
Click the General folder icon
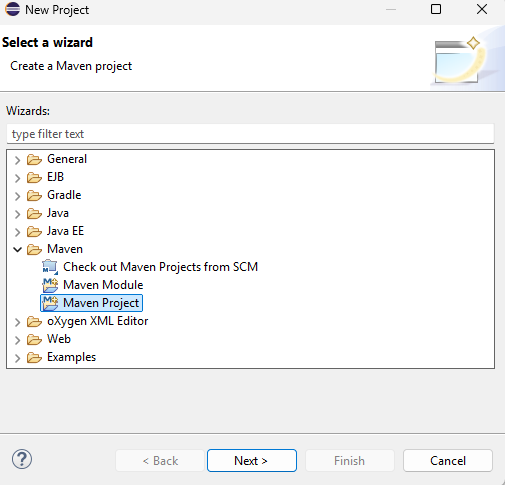pyautogui.click(x=34, y=159)
